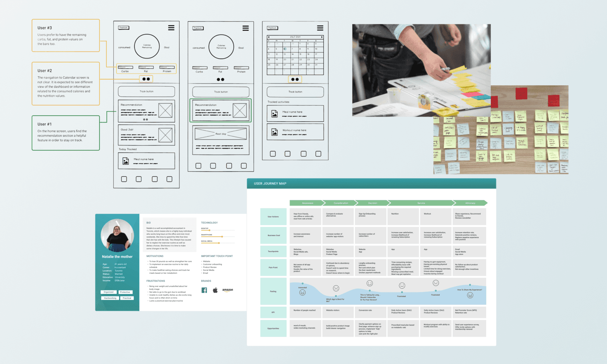
Task: Click image placeholder in green-outlined Recommendation card
Action: [x=240, y=111]
